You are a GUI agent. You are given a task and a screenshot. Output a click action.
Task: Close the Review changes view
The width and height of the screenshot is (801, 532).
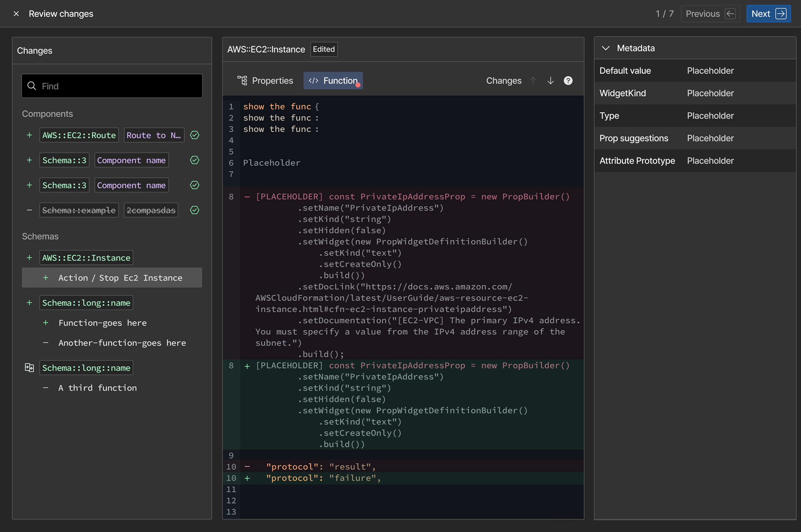[x=16, y=14]
